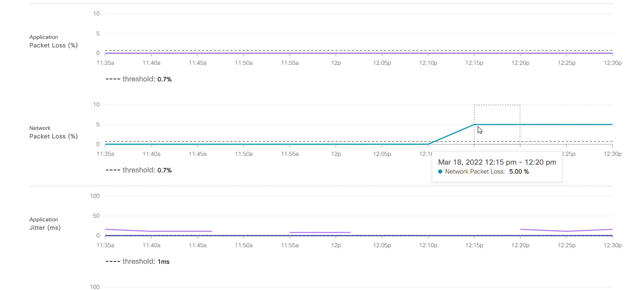The width and height of the screenshot is (644, 290).
Task: Click 12:30p tick on Application Jitter axis
Action: click(x=612, y=245)
